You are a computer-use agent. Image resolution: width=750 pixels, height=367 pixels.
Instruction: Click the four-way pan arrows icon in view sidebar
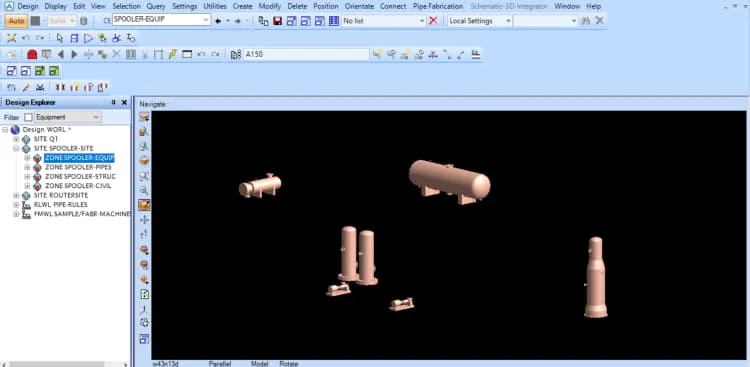tap(144, 220)
